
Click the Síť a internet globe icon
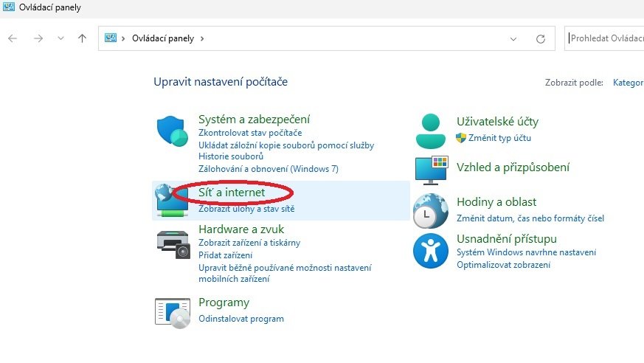coord(172,201)
